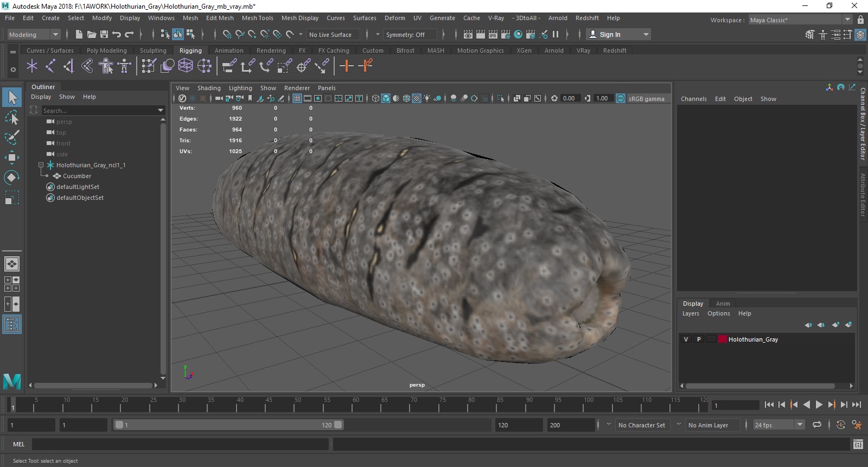Select the Cucumber mesh in Outliner

(77, 176)
